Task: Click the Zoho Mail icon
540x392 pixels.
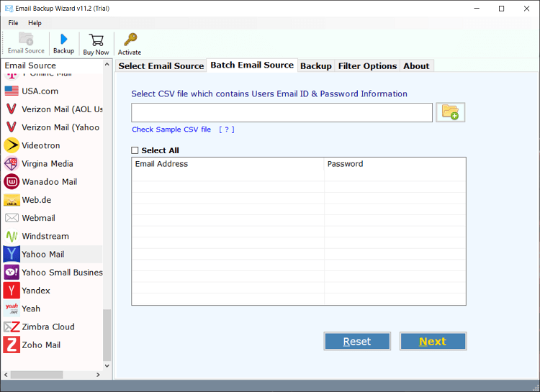Action: (x=12, y=345)
